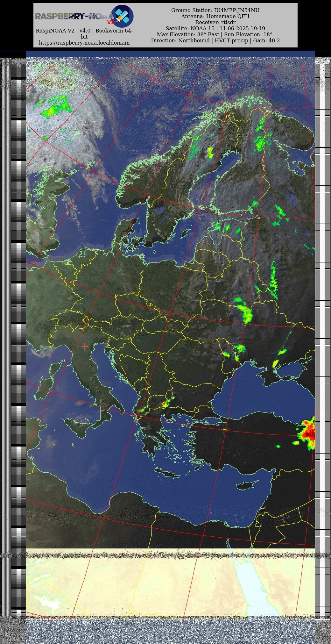Open the https://raspberry-noaa.localdomain link
The image size is (331, 644).
pyautogui.click(x=84, y=43)
